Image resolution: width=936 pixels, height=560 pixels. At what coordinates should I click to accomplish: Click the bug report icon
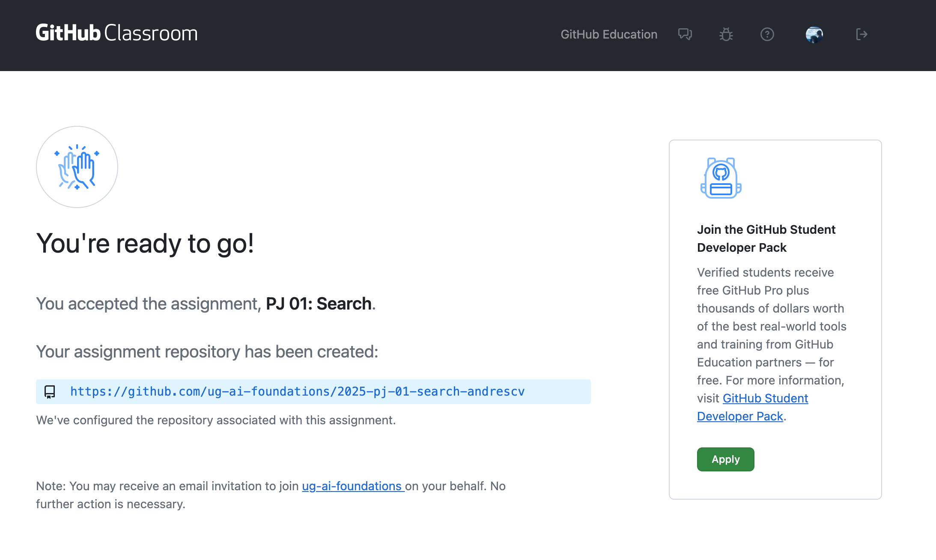coord(726,34)
